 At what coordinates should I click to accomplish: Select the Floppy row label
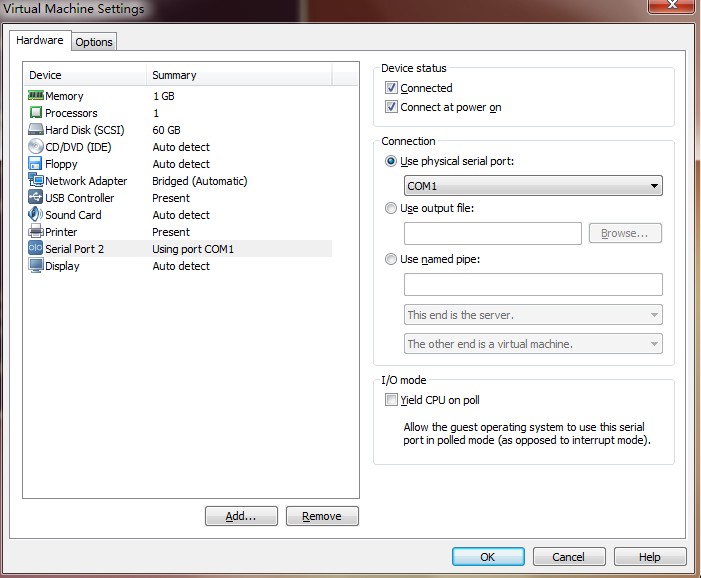pos(61,164)
